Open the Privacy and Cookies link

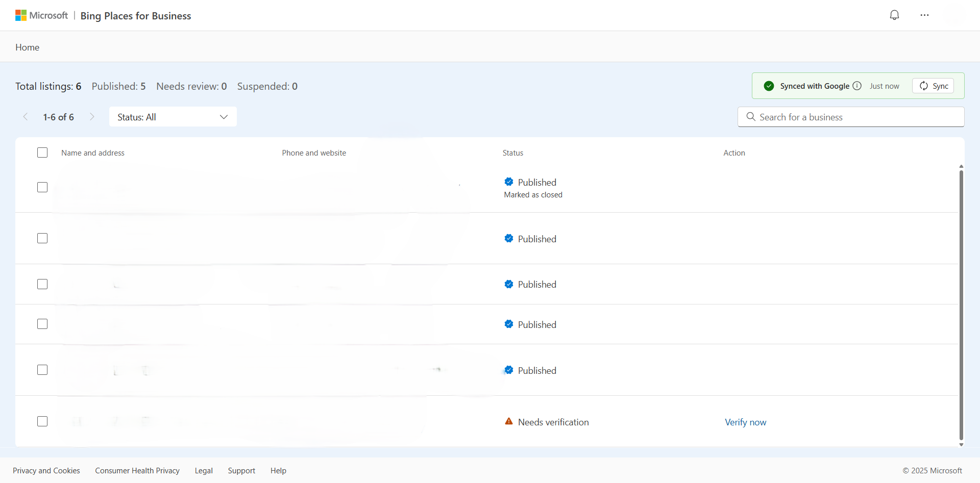pos(46,470)
